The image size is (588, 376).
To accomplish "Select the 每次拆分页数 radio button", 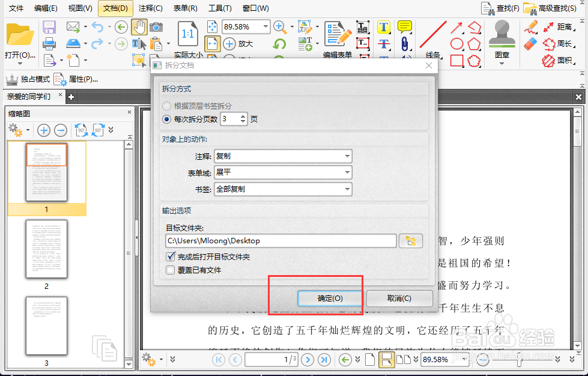I will pos(166,119).
